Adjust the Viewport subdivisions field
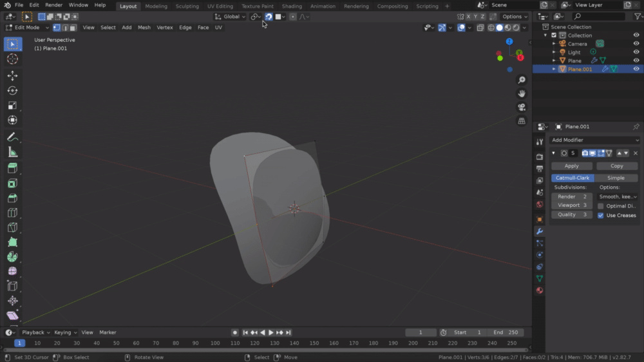The width and height of the screenshot is (644, 362). click(x=571, y=205)
